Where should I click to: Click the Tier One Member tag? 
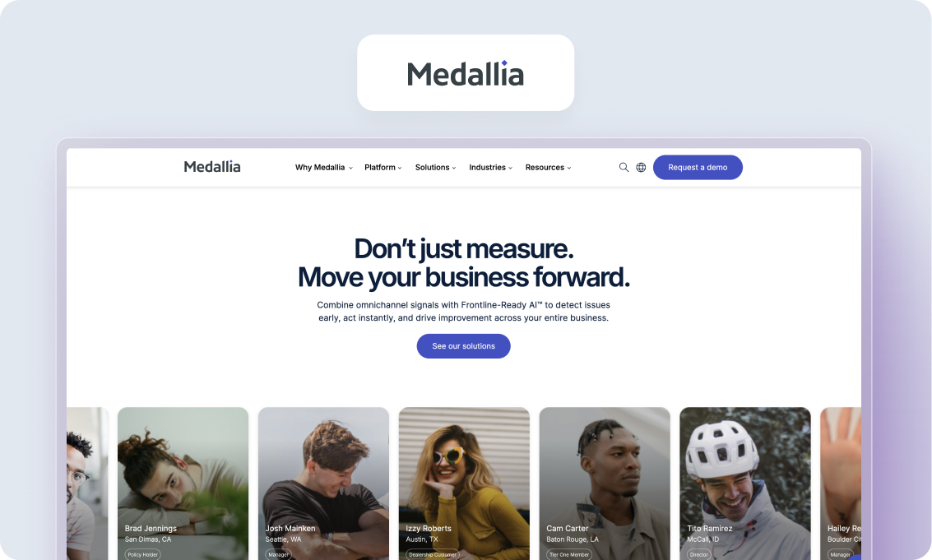tap(569, 554)
